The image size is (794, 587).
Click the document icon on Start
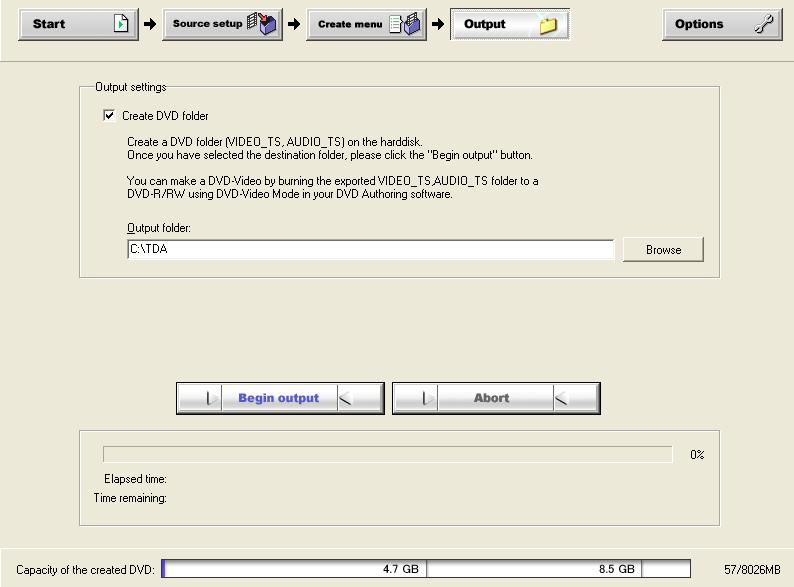click(x=121, y=23)
